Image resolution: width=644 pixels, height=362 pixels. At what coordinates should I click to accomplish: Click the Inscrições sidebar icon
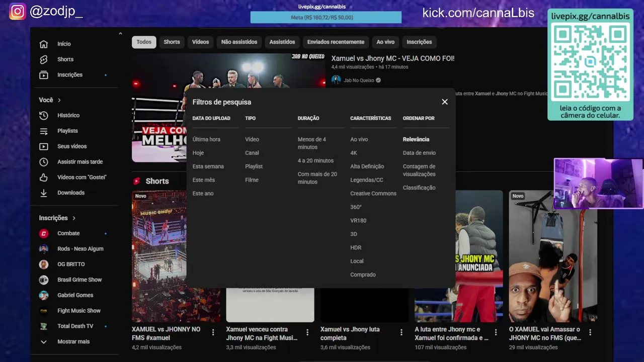click(x=44, y=75)
